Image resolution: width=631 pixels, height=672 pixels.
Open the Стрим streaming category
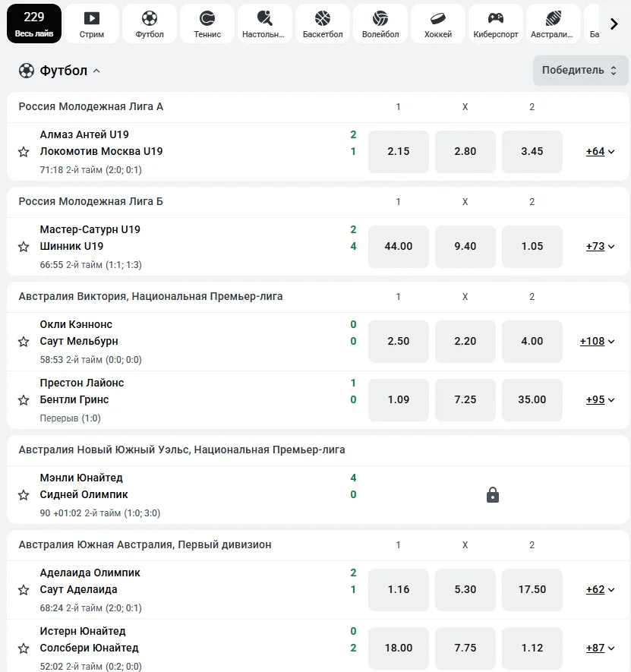click(92, 24)
